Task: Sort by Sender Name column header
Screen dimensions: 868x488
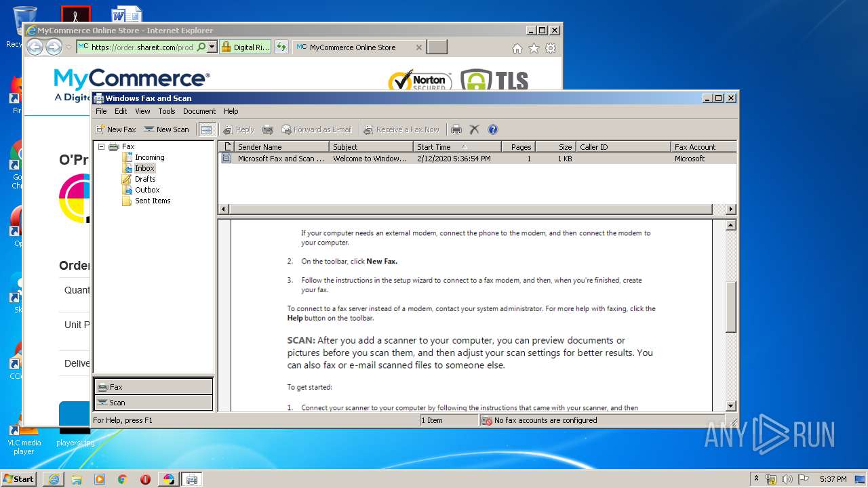Action: (x=281, y=146)
